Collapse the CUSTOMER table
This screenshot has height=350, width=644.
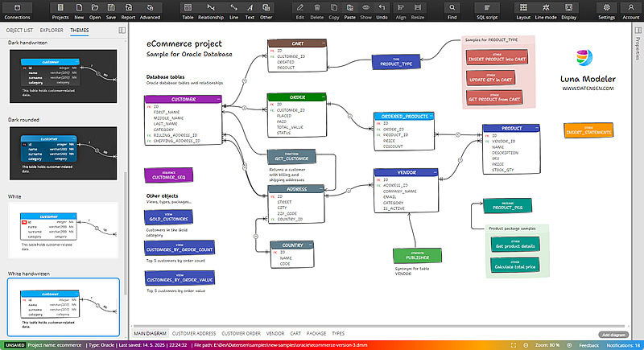coord(218,99)
